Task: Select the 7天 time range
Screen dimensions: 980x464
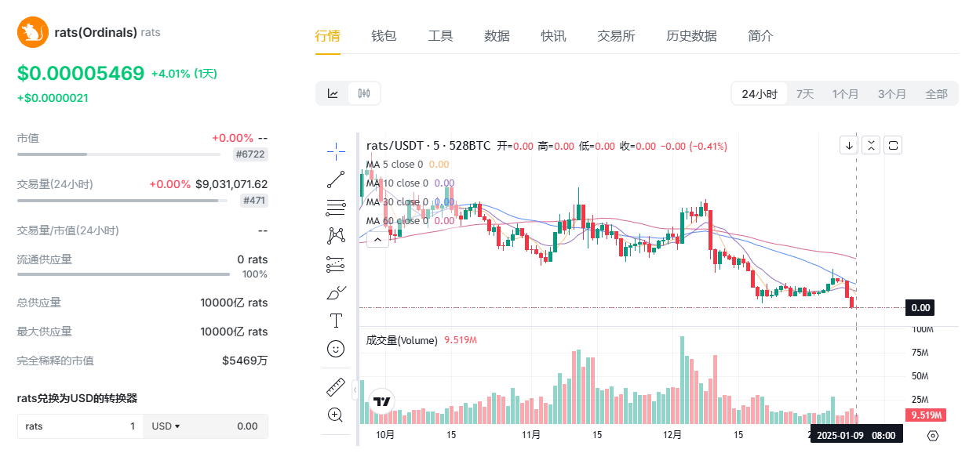Action: tap(805, 94)
